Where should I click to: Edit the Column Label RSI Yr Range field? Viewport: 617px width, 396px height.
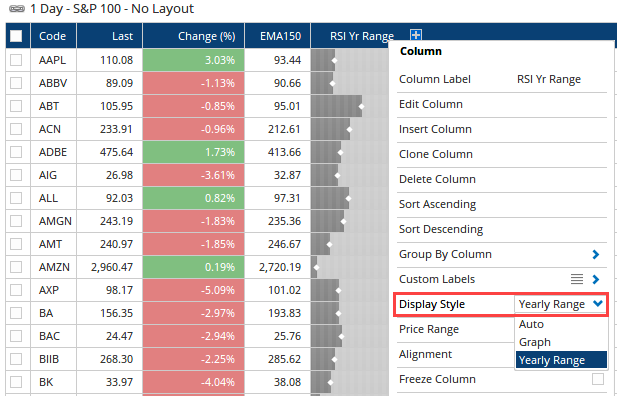[x=549, y=79]
